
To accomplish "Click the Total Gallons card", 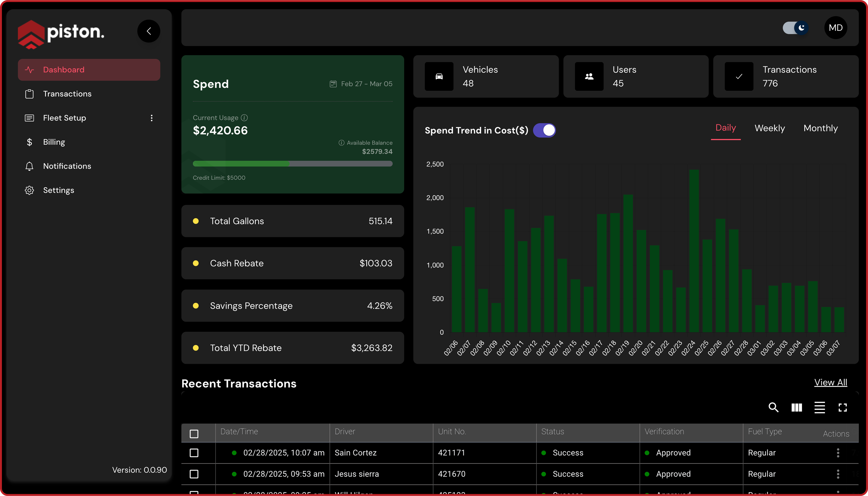I will 292,221.
